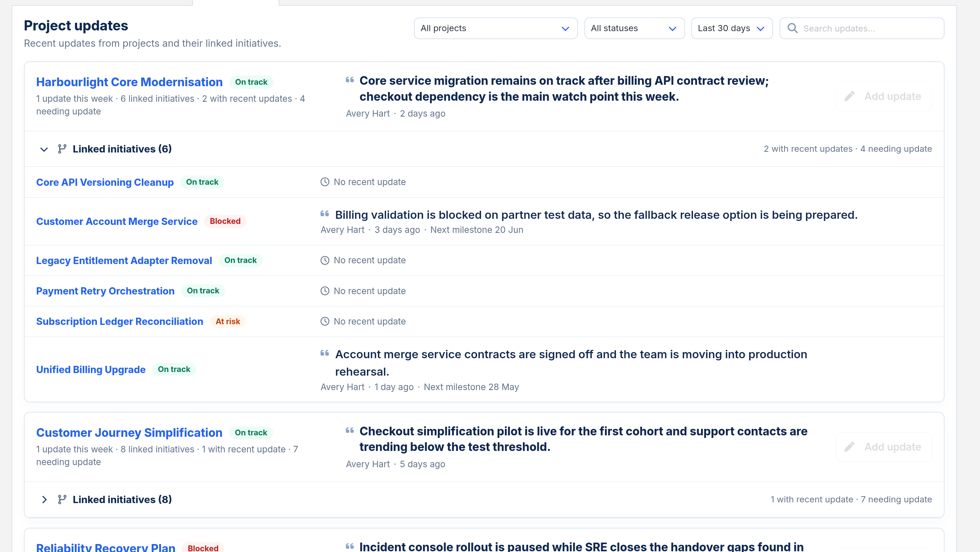Click the quote icon beside the account merge contracts update
This screenshot has width=980, height=552.
pos(325,353)
